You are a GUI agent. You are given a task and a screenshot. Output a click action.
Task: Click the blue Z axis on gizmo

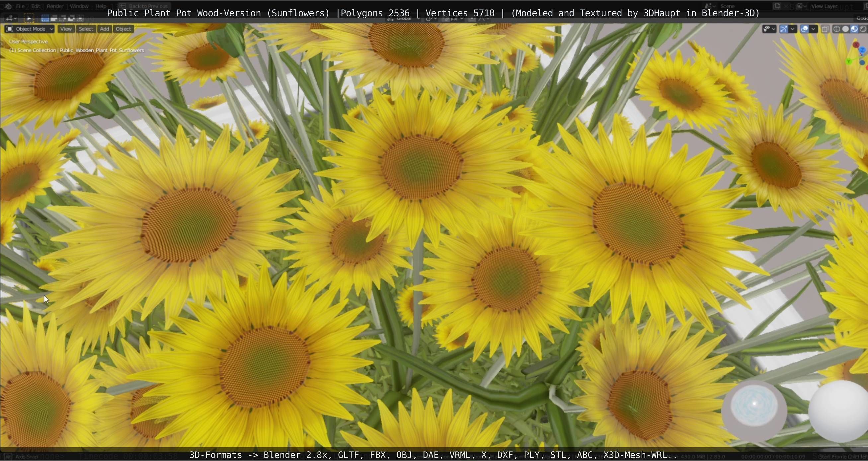coord(863,50)
